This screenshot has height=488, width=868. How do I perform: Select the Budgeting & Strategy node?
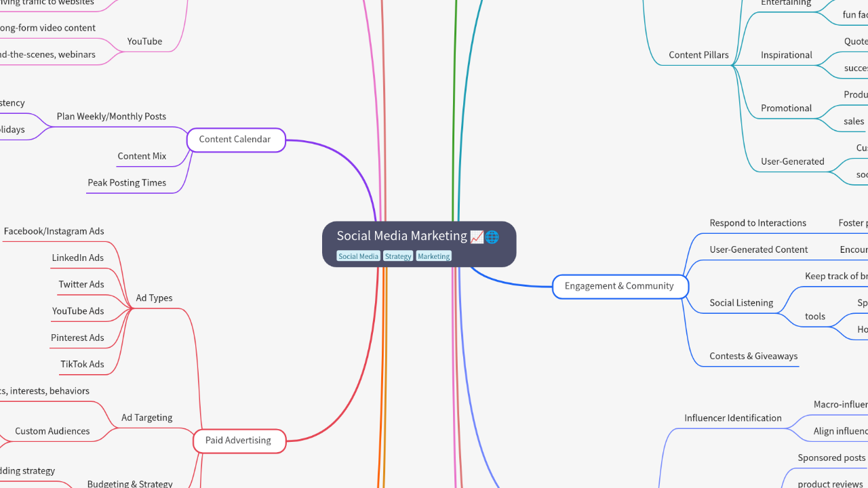(130, 483)
